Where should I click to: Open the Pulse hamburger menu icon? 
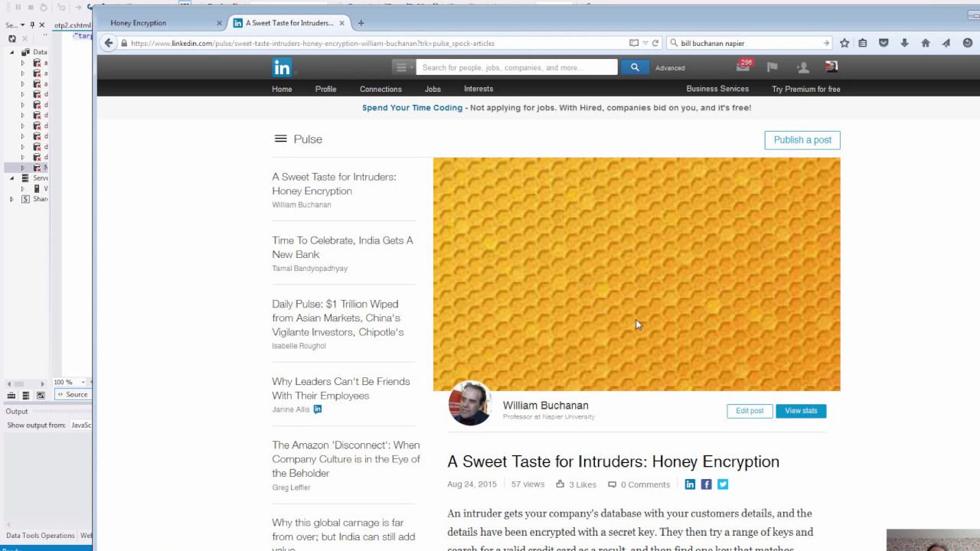tap(280, 139)
